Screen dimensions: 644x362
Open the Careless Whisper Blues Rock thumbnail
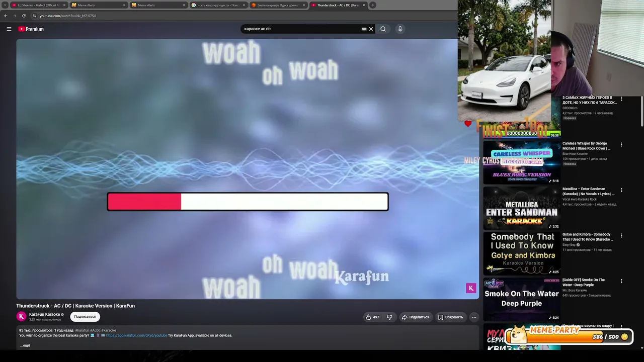pyautogui.click(x=522, y=162)
